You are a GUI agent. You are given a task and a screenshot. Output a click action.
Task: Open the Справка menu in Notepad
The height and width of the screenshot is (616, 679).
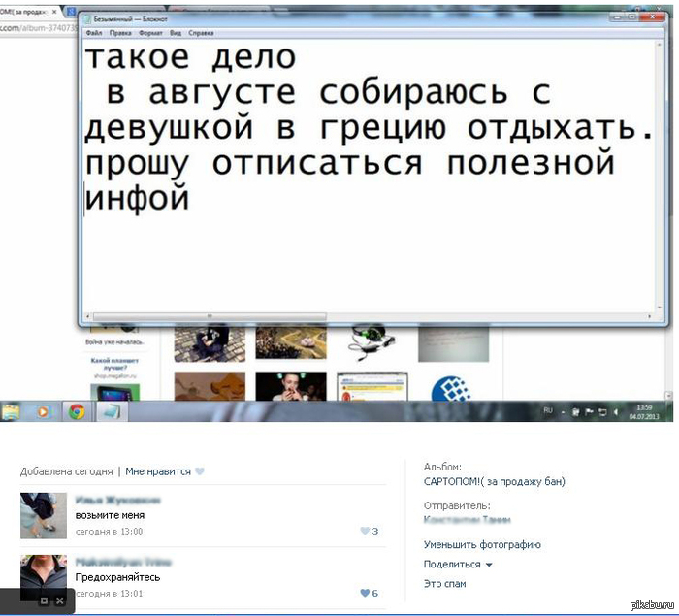pyautogui.click(x=202, y=33)
